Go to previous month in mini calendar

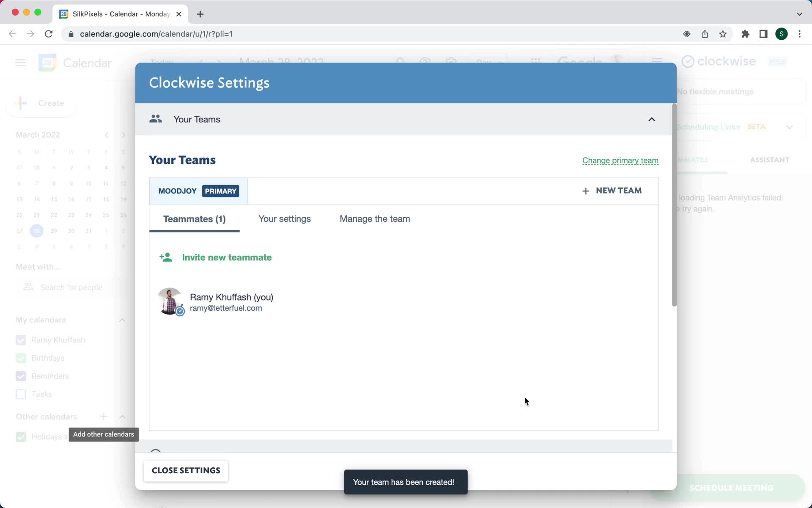(107, 135)
